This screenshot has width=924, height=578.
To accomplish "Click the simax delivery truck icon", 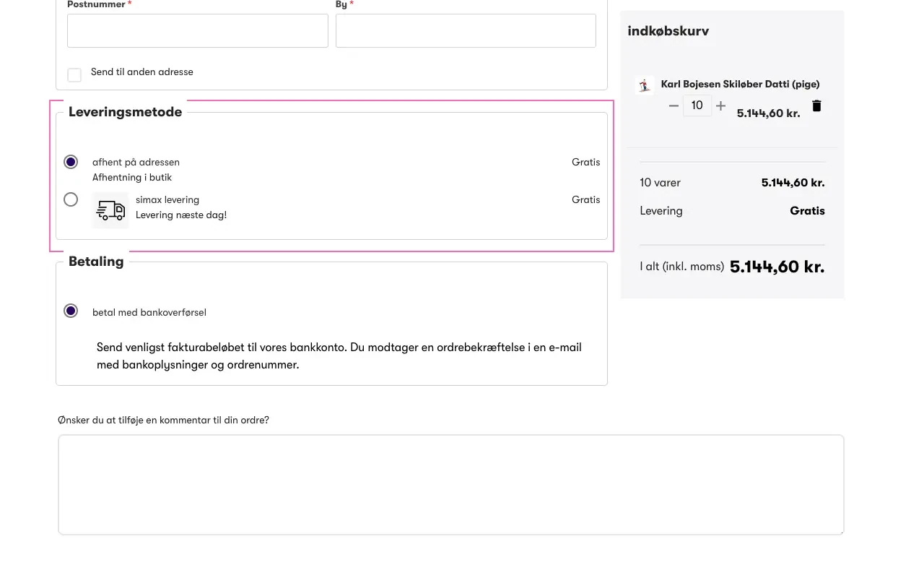I will [x=110, y=210].
